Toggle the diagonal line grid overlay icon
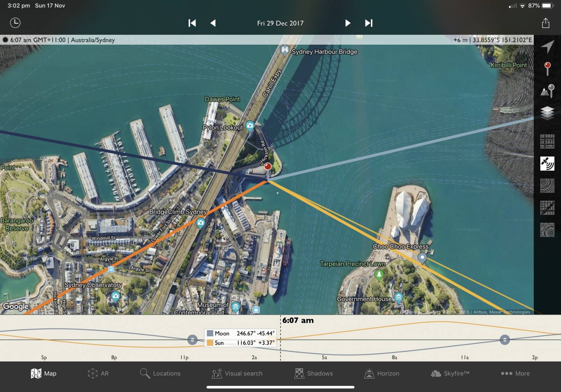Viewport: 561px width, 392px height. [x=547, y=208]
